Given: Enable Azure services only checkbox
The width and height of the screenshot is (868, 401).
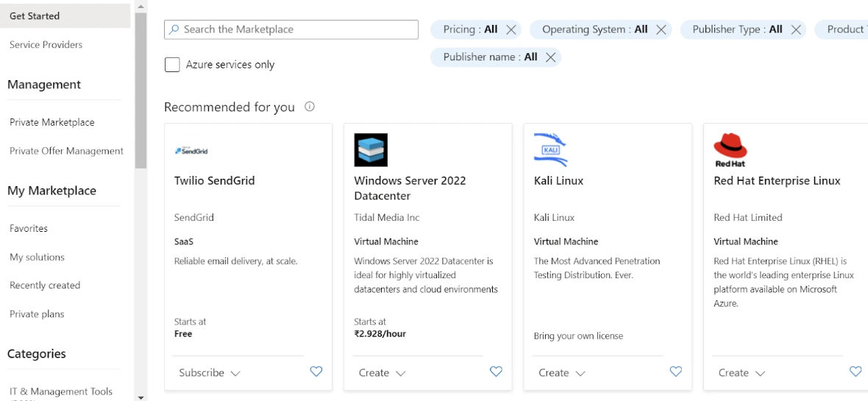Looking at the screenshot, I should 172,65.
